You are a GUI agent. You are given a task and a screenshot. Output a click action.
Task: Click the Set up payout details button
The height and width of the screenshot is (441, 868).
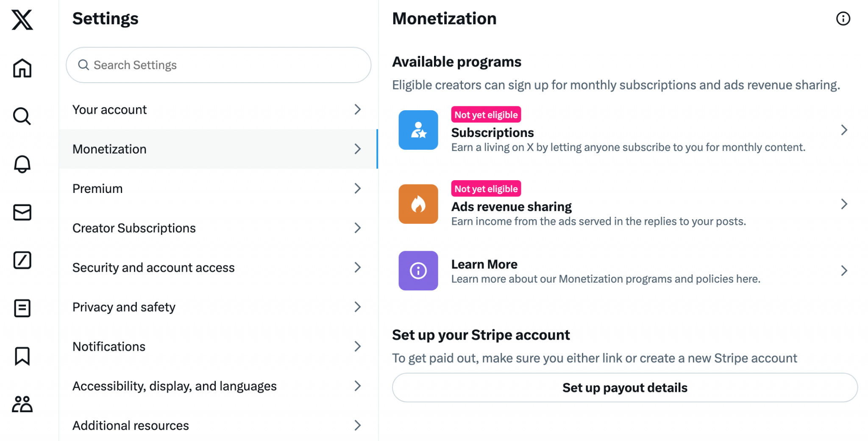[x=624, y=387]
